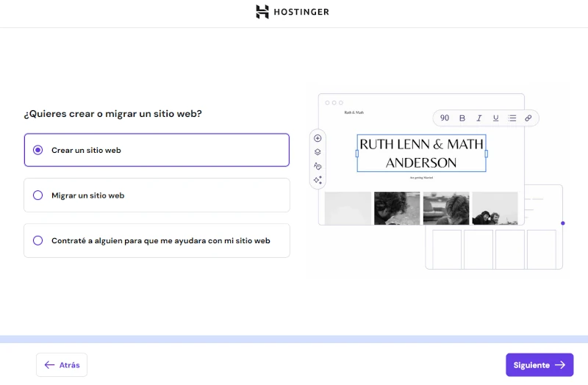Screen dimensions: 588x385
Task: Click the Hostinger logo in the header
Action: pos(293,12)
